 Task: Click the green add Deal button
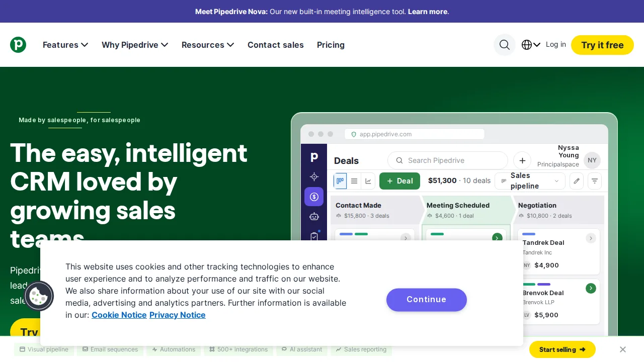point(399,181)
